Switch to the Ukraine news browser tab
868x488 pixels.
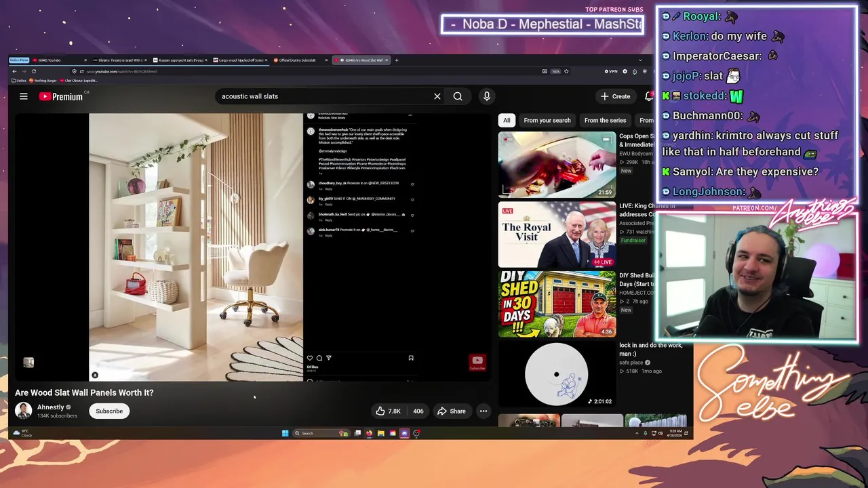117,60
